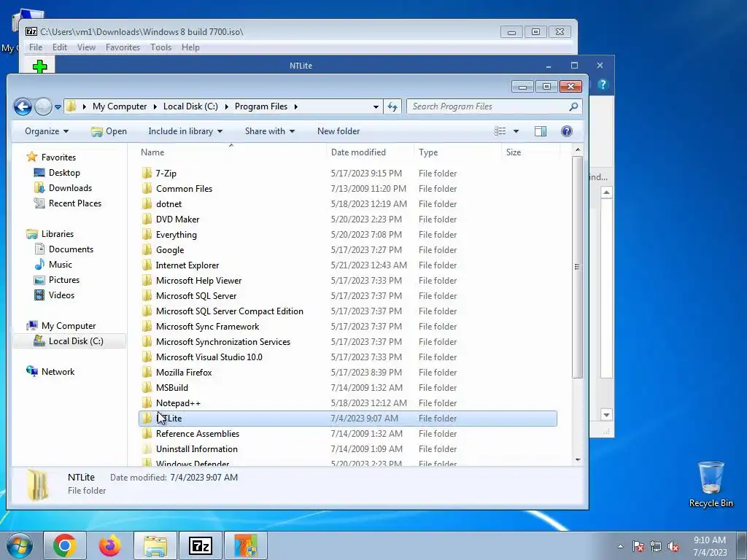Select the Notepad++ folder
Screen dimensions: 747x560
point(178,402)
